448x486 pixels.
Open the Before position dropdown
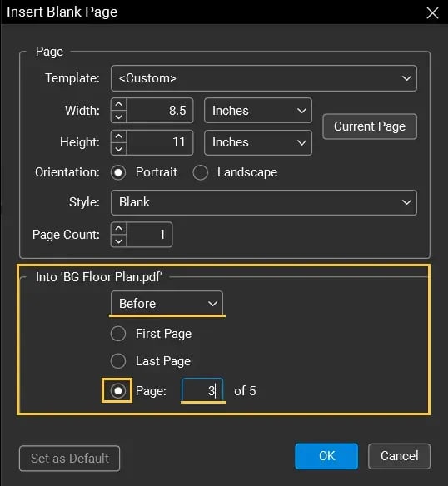pos(167,304)
